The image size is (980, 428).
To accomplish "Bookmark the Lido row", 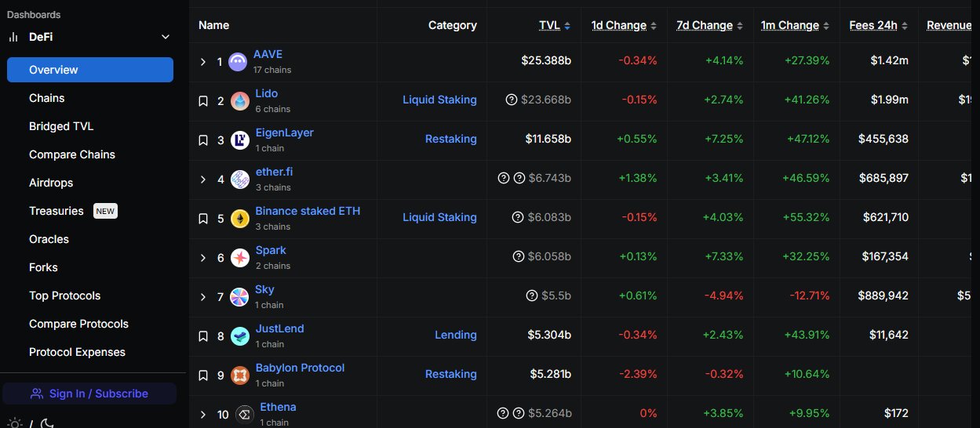I will click(203, 101).
